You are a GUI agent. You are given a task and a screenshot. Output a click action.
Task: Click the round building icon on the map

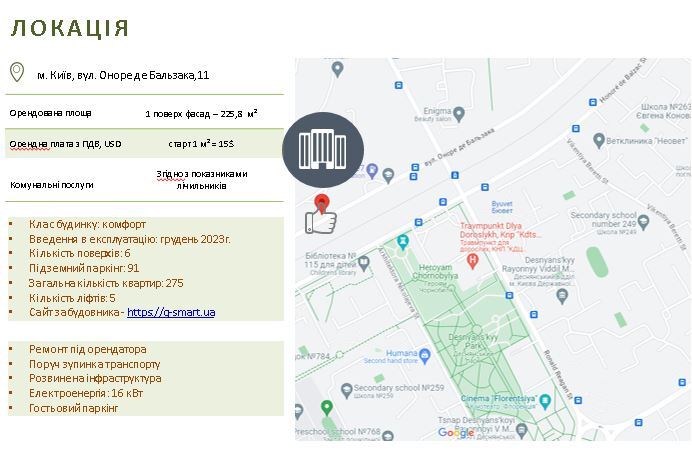322,149
